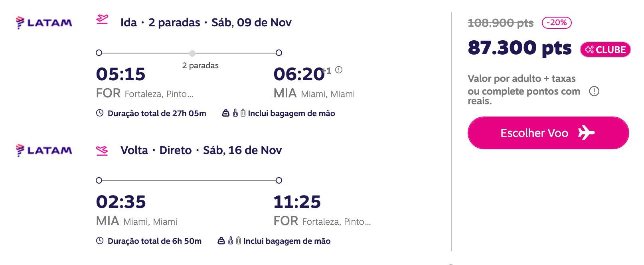Click 'Inclui bagagem de mão' on outbound flight

coord(291,113)
